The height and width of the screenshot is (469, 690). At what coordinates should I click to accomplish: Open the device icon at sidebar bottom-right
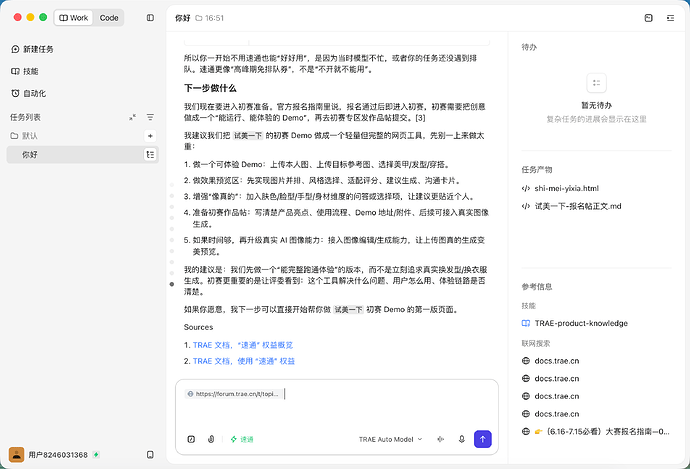pyautogui.click(x=150, y=454)
